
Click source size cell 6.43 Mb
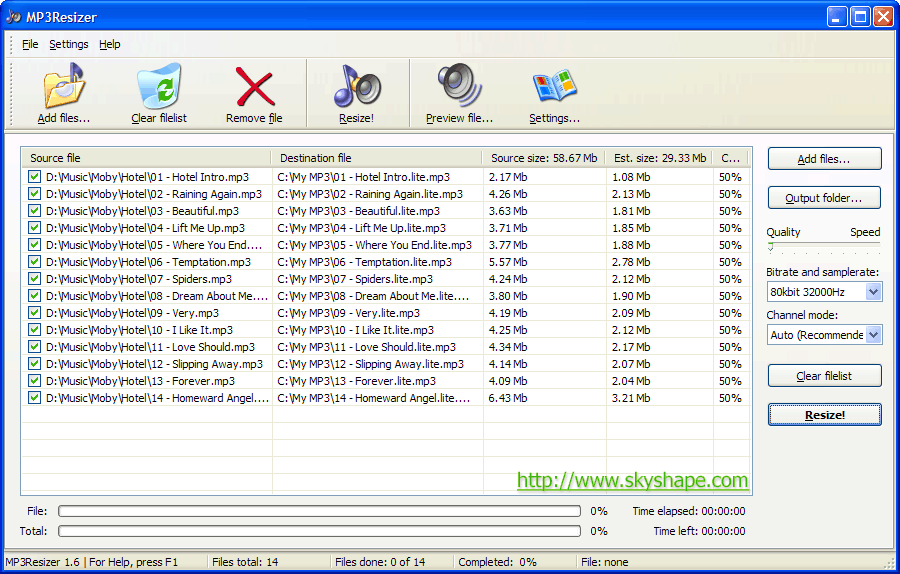tap(508, 398)
